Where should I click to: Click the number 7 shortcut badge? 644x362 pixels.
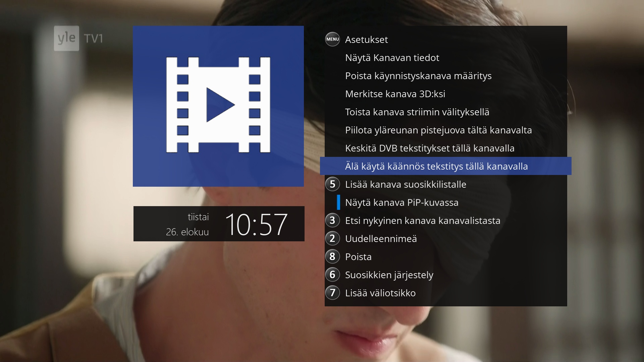332,293
